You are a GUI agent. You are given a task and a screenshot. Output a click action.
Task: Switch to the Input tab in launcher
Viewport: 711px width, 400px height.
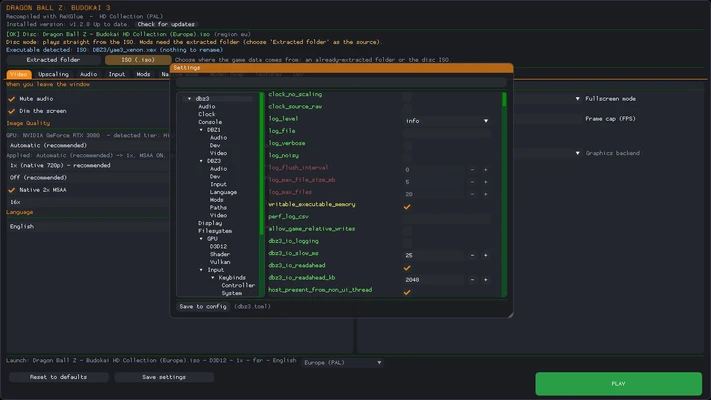(x=117, y=74)
